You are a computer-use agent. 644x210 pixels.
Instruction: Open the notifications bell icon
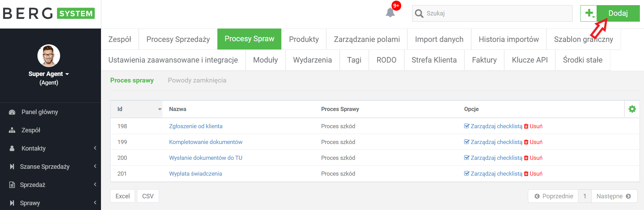pos(390,13)
